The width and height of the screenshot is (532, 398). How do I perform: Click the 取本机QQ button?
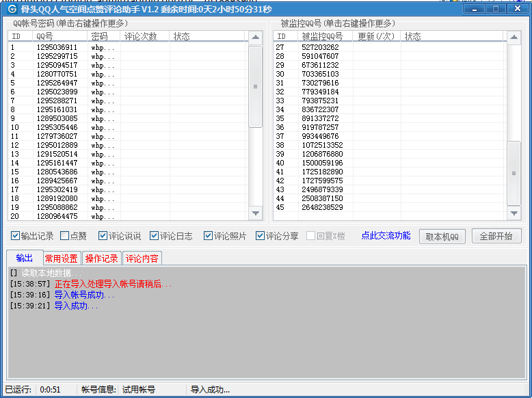(442, 237)
